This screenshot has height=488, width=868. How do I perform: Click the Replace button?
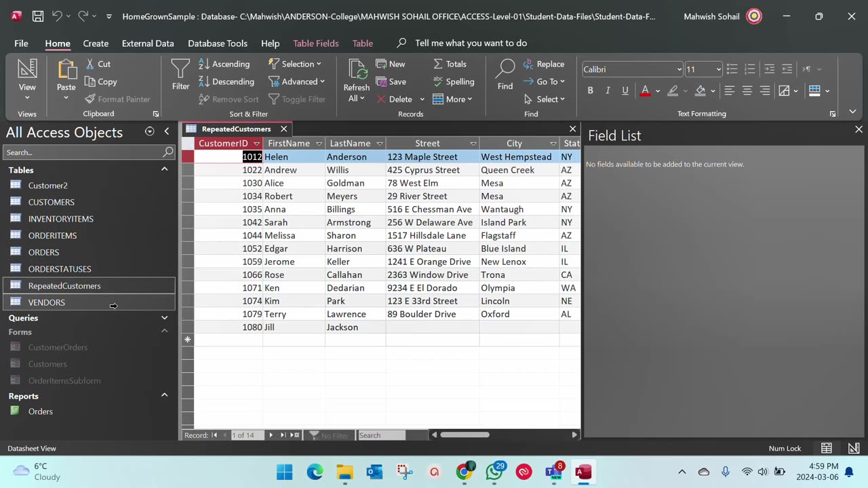pyautogui.click(x=543, y=64)
